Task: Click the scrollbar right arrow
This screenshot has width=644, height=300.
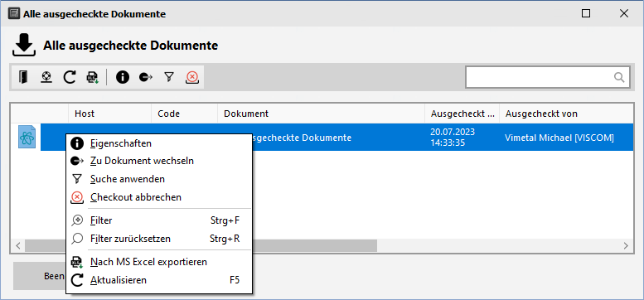Action: point(626,246)
